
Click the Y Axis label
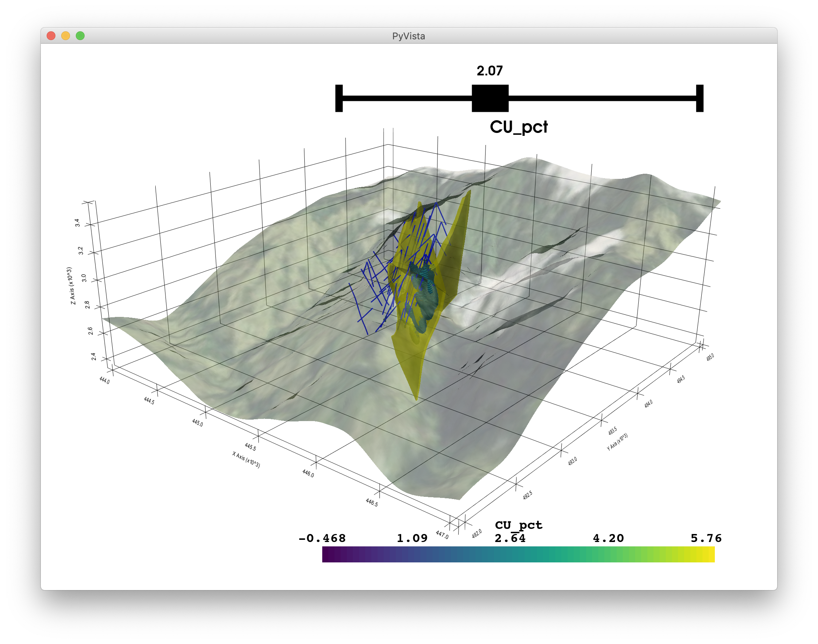pos(617,441)
